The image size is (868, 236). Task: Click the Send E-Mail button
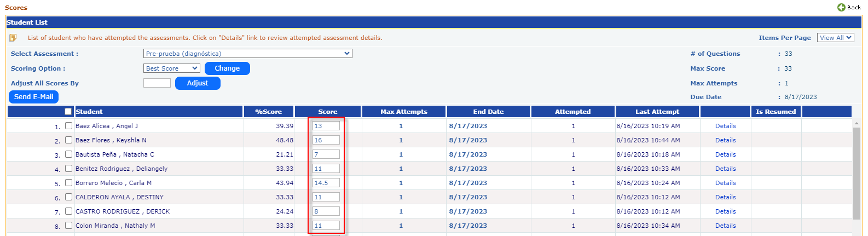33,97
